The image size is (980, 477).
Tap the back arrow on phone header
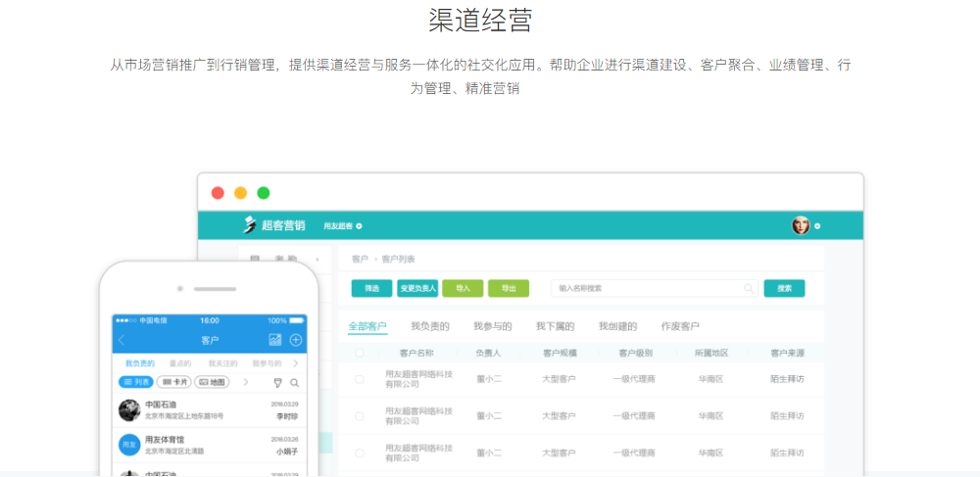click(x=122, y=340)
